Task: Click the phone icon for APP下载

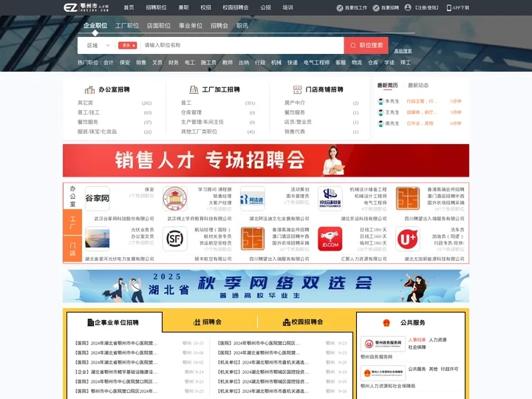Action: pyautogui.click(x=449, y=8)
